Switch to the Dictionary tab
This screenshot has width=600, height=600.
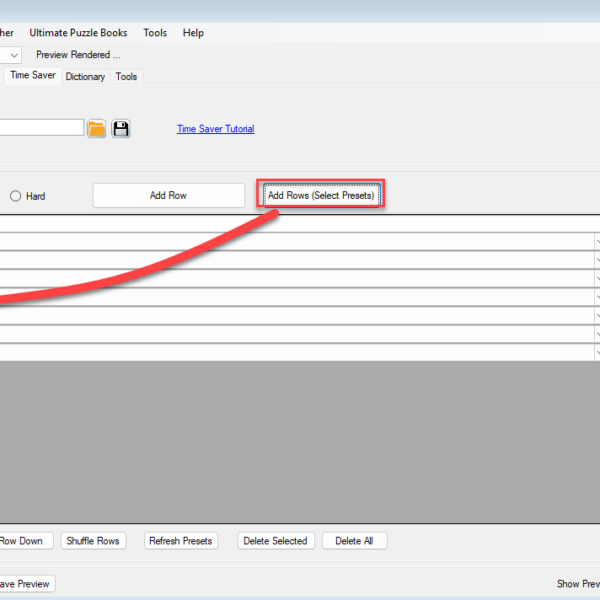[x=85, y=76]
